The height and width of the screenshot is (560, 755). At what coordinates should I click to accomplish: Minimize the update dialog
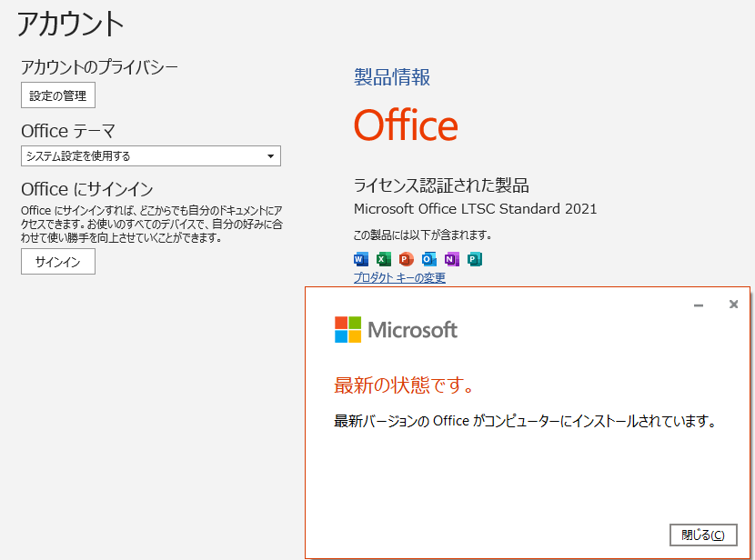[699, 305]
